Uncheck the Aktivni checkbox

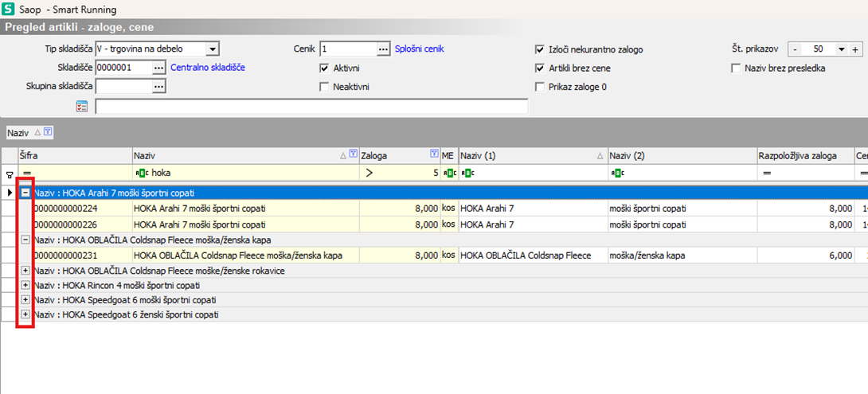click(324, 68)
